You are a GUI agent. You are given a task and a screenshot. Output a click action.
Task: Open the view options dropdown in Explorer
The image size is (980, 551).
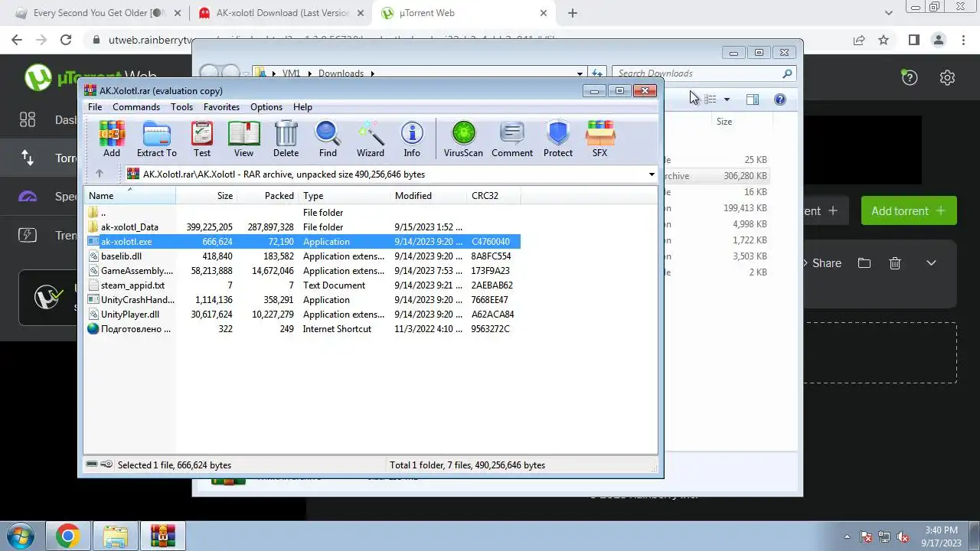pos(727,99)
